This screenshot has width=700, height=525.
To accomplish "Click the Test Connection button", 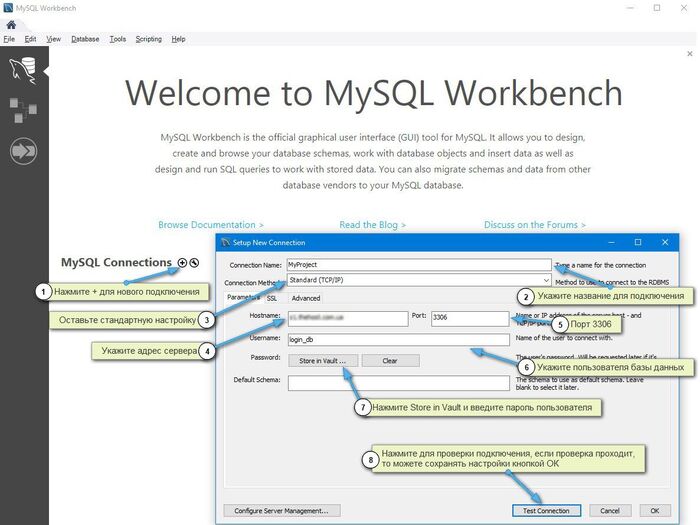I will coord(546,511).
